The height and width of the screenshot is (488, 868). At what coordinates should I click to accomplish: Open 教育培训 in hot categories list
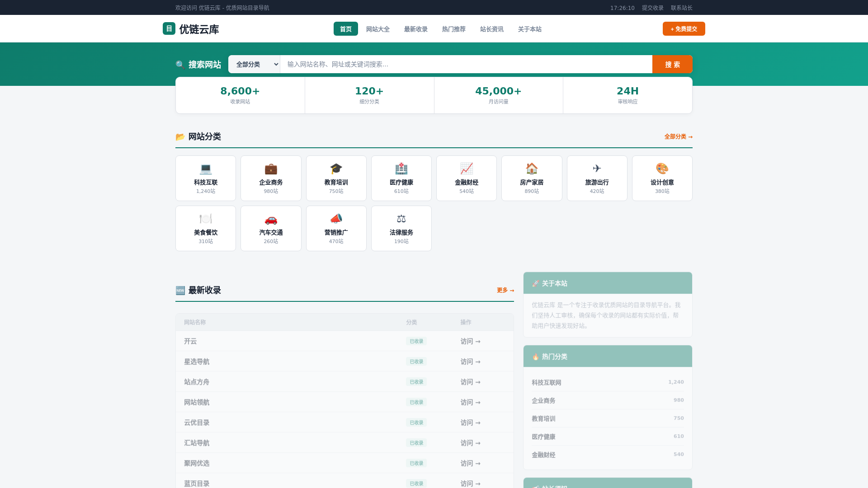pyautogui.click(x=543, y=419)
